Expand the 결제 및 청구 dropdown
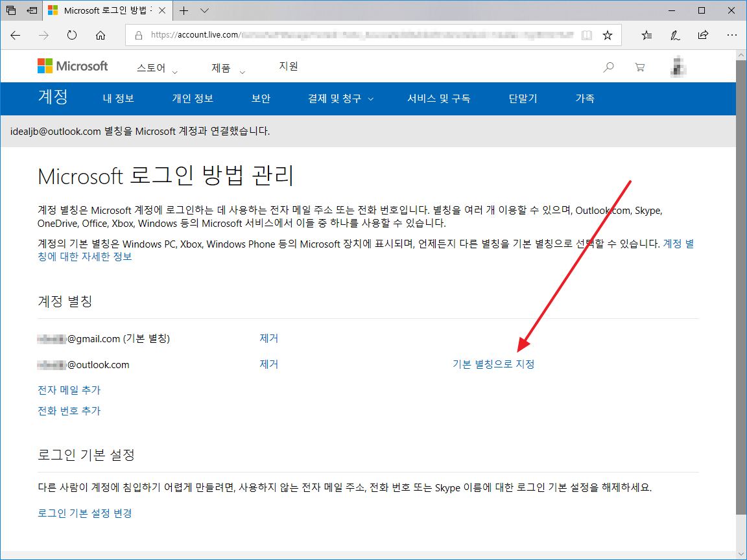This screenshot has height=560, width=747. [x=340, y=99]
